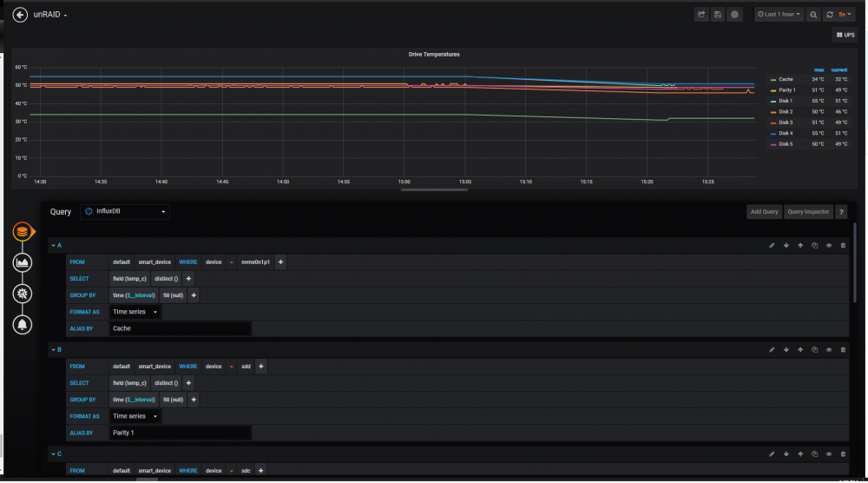Delete query B with trash icon
The image size is (868, 483).
click(843, 349)
